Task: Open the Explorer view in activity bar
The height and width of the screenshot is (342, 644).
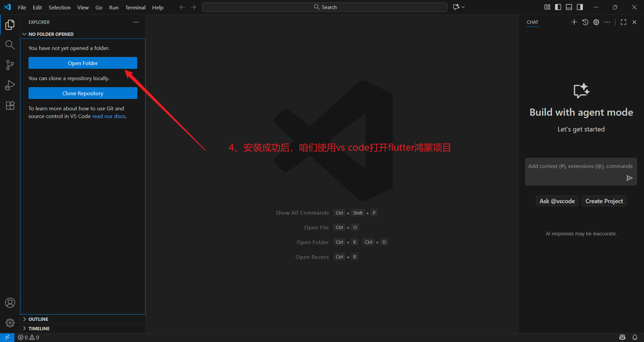Action: pyautogui.click(x=10, y=25)
